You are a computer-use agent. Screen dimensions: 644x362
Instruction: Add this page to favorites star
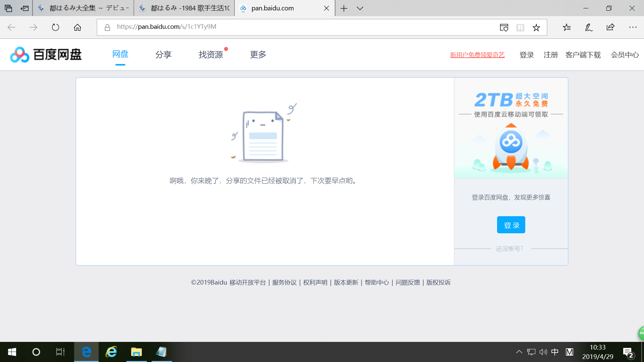tap(536, 27)
